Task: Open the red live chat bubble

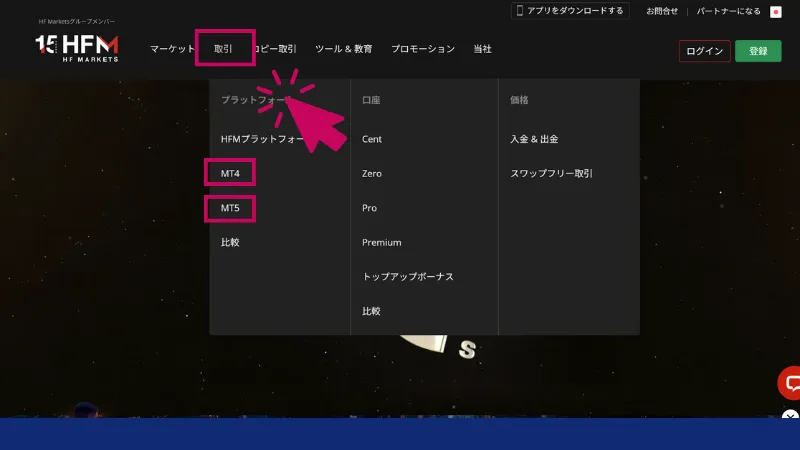Action: coord(791,383)
